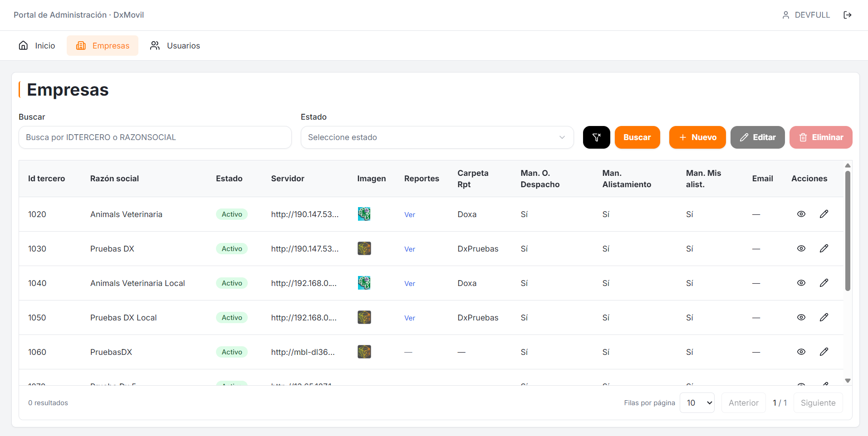Click the Pruebas DX 1030 image thumbnail
The width and height of the screenshot is (868, 436).
(x=364, y=248)
